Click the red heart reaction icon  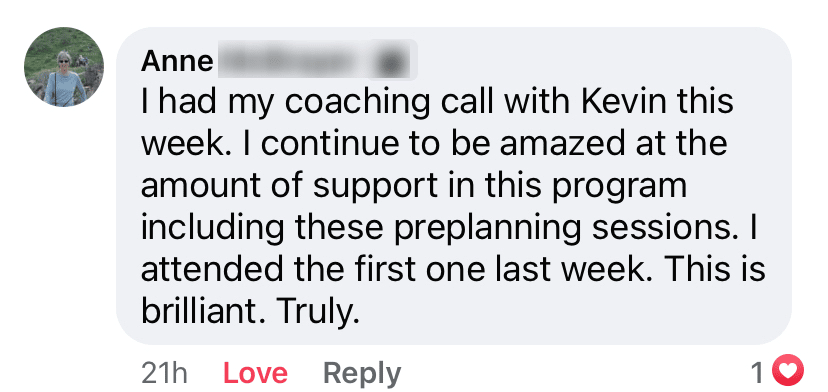[x=788, y=371]
